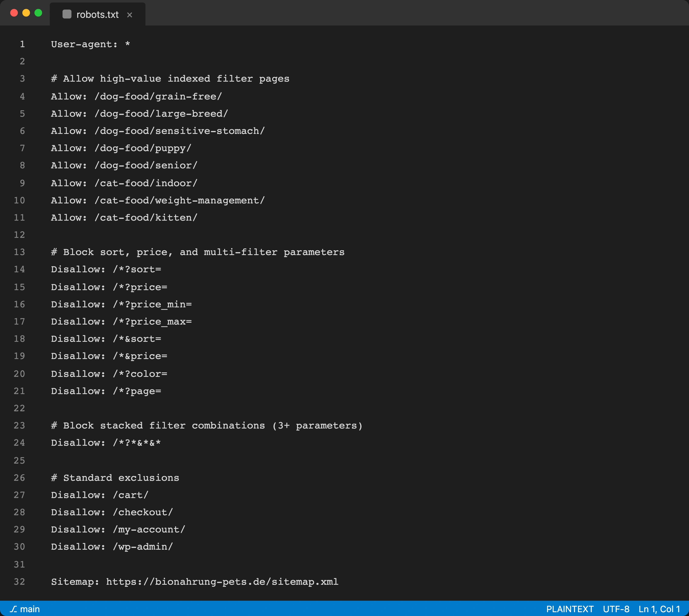Open the PLAINTEXT language mode selector

(571, 608)
